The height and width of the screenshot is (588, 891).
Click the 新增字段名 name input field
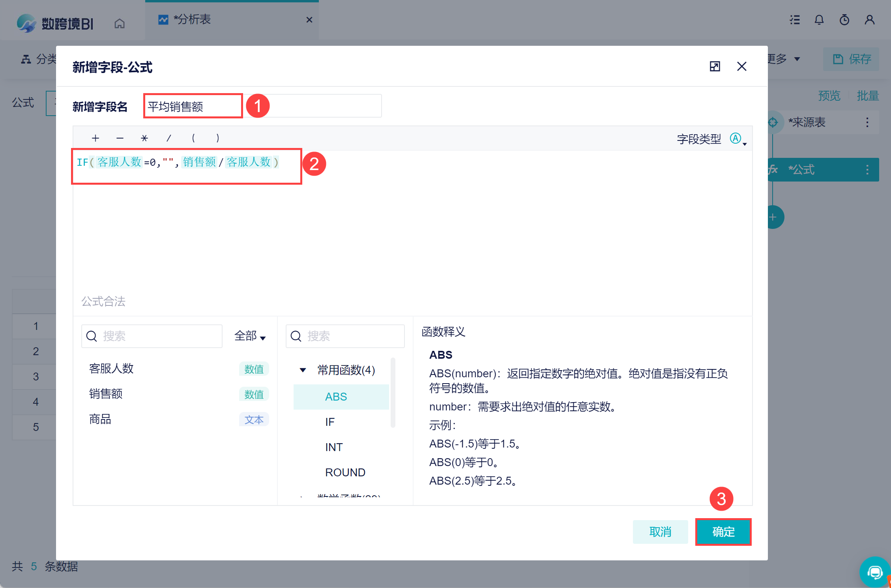point(262,106)
